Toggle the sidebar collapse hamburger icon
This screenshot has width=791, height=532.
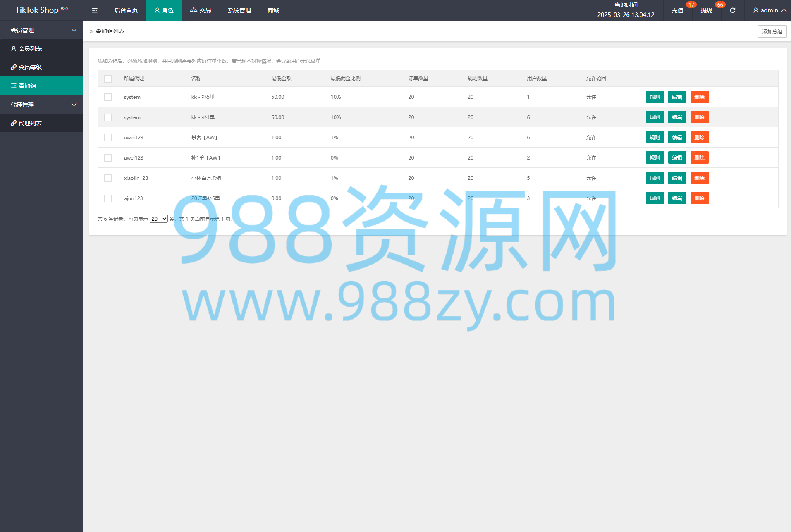coord(95,10)
